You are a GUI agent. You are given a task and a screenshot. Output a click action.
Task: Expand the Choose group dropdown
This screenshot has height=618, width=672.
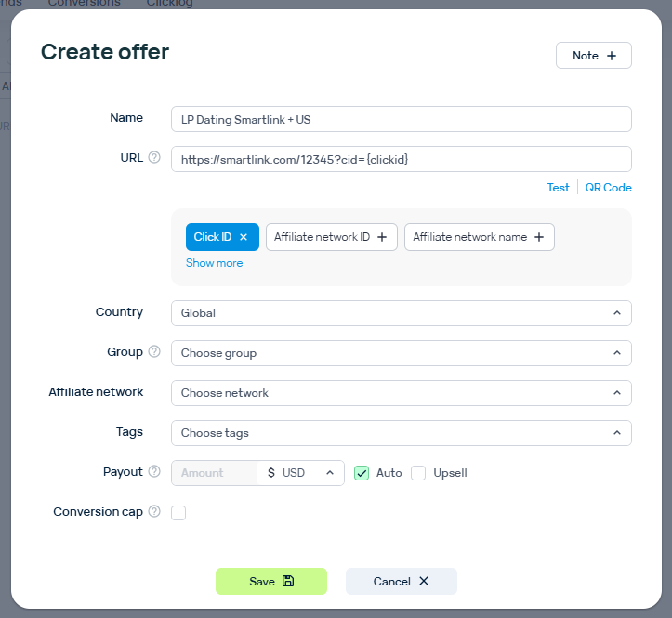tap(401, 353)
